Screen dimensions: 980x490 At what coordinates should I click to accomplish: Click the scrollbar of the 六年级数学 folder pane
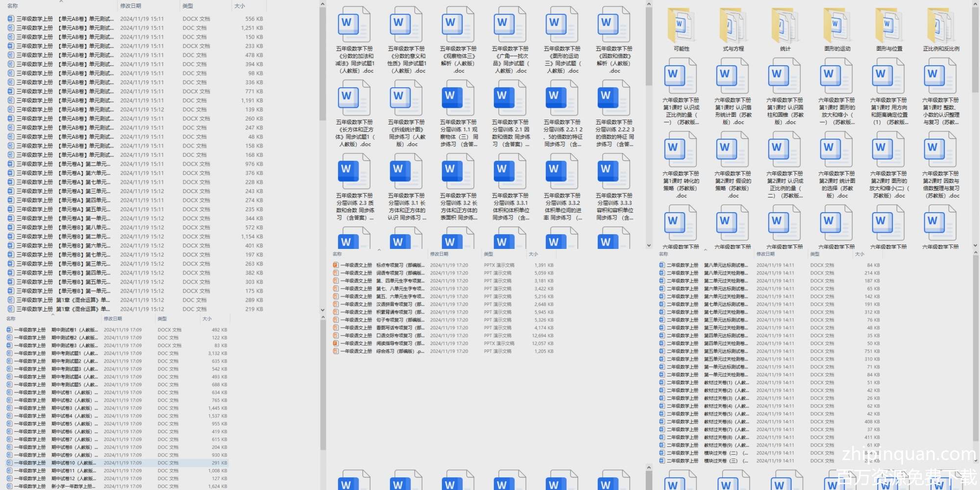975,49
